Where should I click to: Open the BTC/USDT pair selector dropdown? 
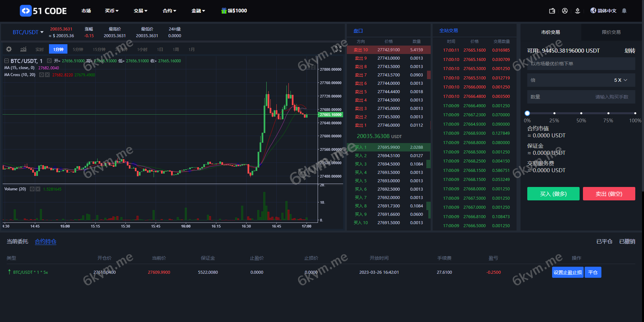point(28,32)
